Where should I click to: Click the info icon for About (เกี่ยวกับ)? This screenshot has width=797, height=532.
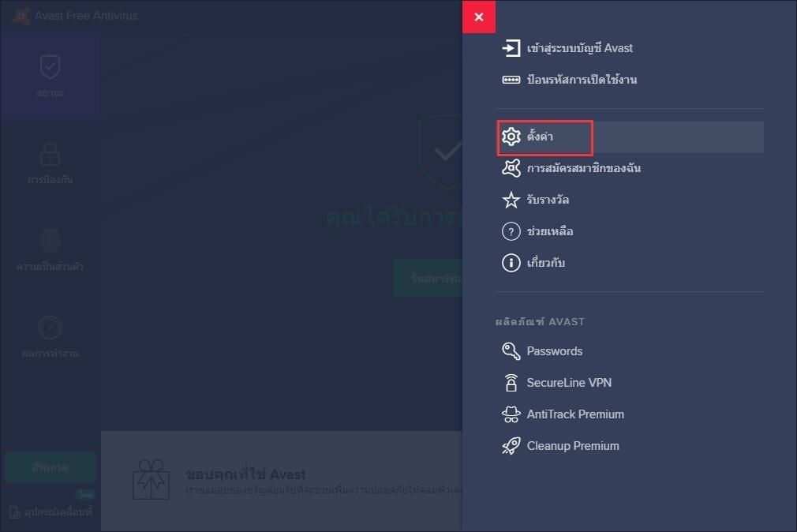coord(511,263)
